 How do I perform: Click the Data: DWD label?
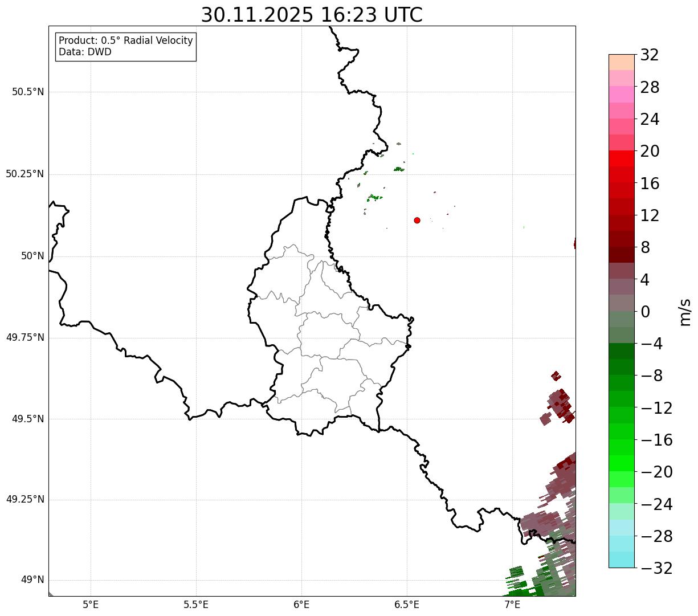85,52
